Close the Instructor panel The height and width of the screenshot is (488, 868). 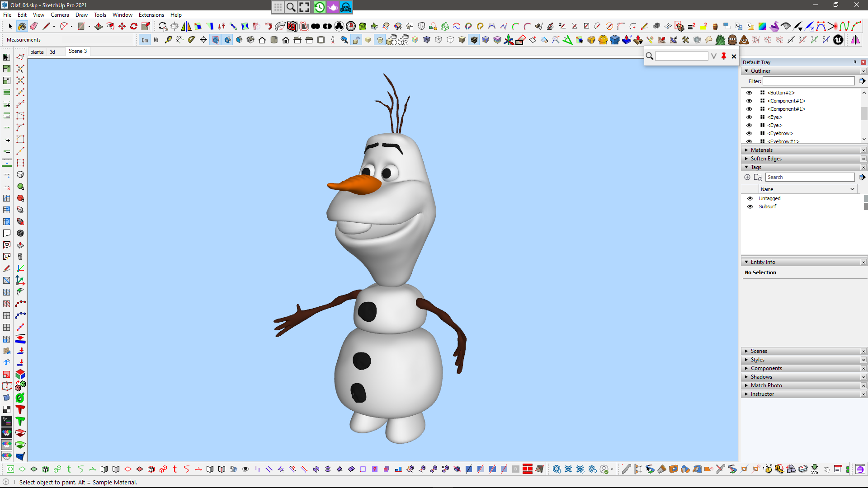863,394
